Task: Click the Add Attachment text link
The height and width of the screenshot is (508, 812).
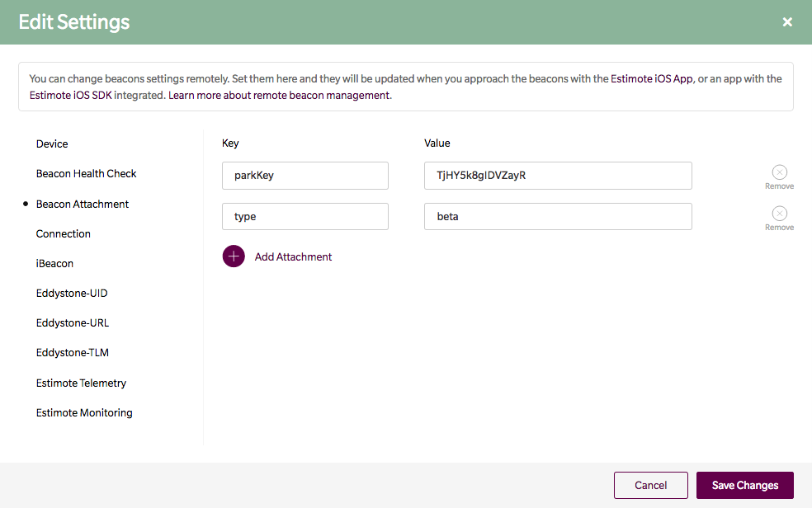Action: (293, 256)
